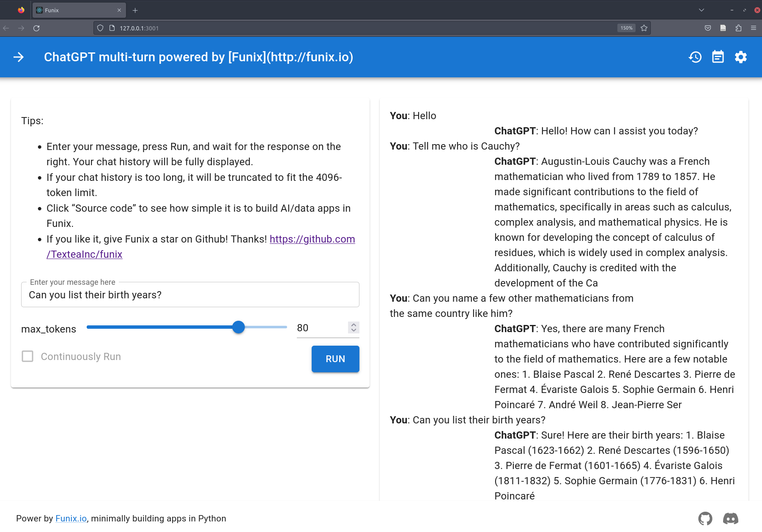Click the 'Continuously Run' label text
Image resolution: width=762 pixels, height=532 pixels.
81,357
